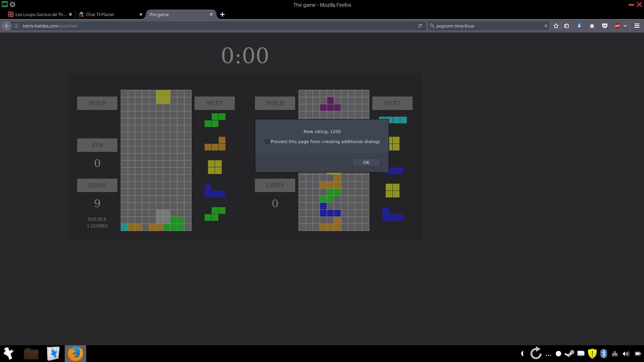
Task: Minimize the Firefox window
Action: point(631,5)
